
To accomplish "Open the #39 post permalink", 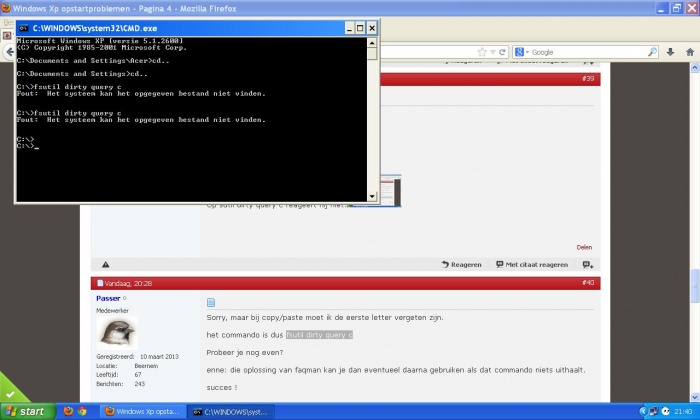I will click(588, 79).
